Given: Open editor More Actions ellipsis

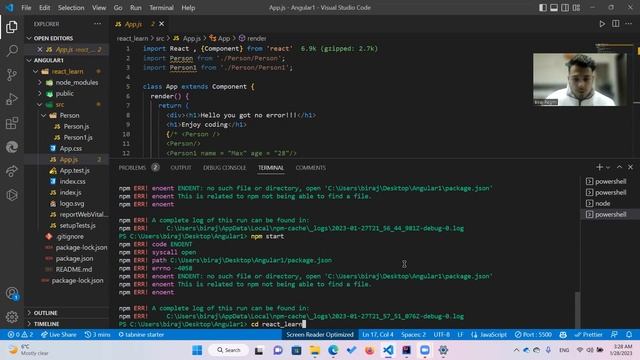Looking at the screenshot, I should point(629,24).
